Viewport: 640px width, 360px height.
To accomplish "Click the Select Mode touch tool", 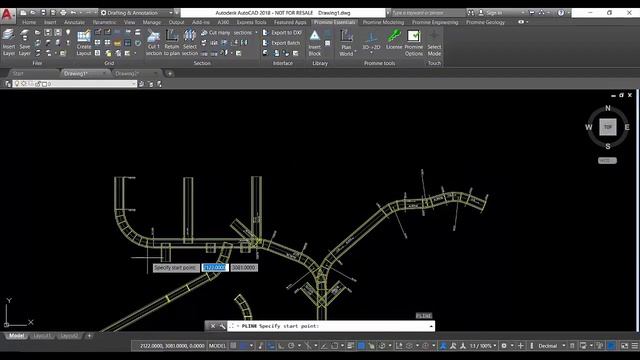I will (434, 42).
